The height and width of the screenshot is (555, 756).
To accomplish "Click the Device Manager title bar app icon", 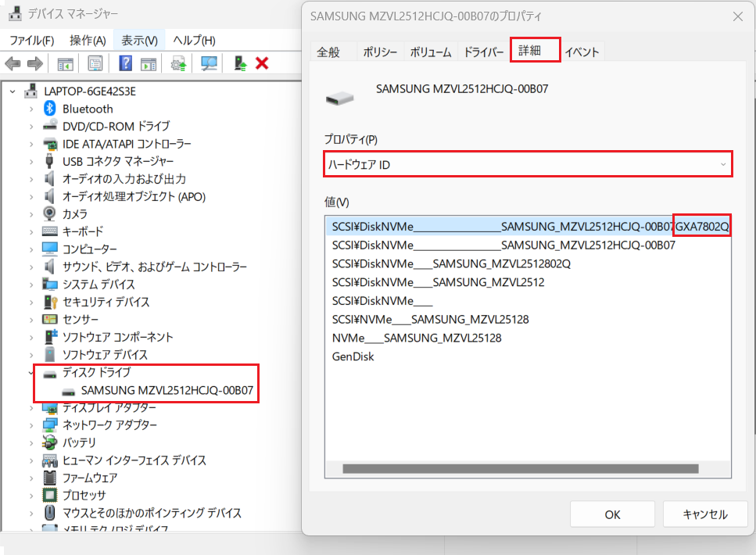I will tap(16, 13).
